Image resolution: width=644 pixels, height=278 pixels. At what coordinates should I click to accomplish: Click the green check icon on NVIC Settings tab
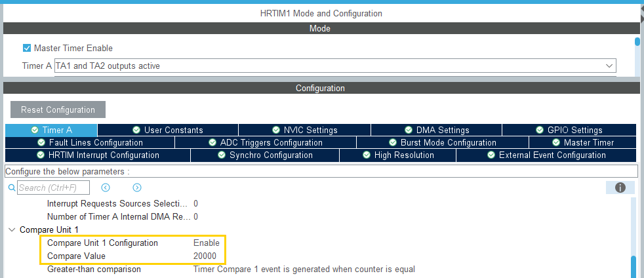click(x=276, y=130)
